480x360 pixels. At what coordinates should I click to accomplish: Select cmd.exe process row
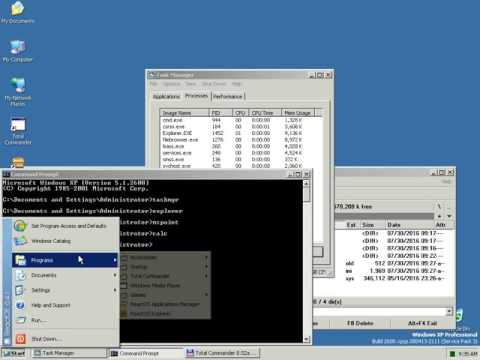(x=241, y=120)
